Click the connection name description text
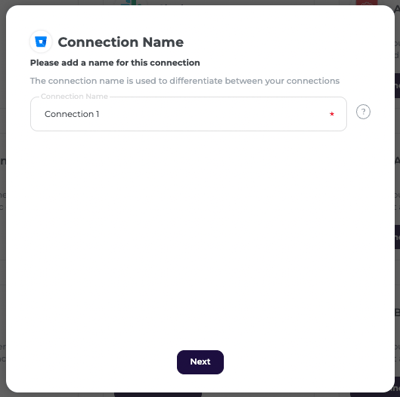400x397 pixels. coord(185,81)
